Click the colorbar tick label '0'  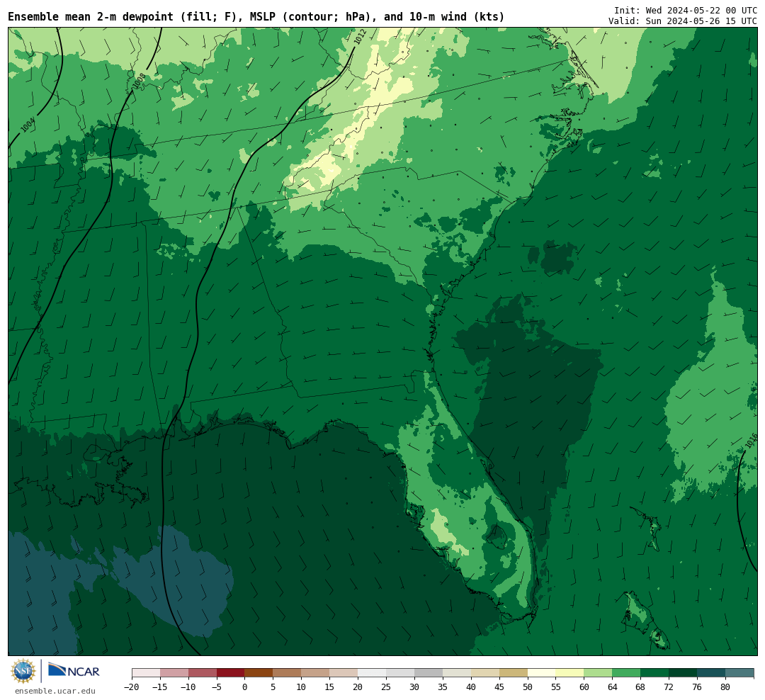pyautogui.click(x=245, y=687)
